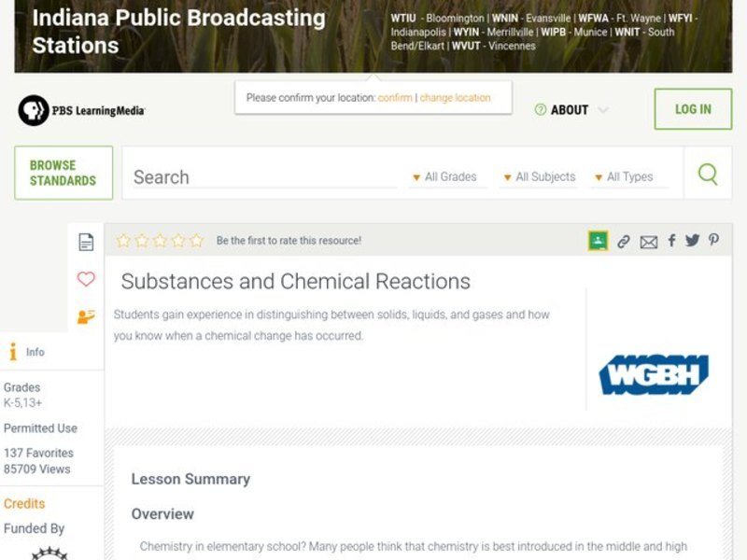This screenshot has width=747, height=560.
Task: Click the Info icon in the sidebar
Action: click(x=12, y=352)
